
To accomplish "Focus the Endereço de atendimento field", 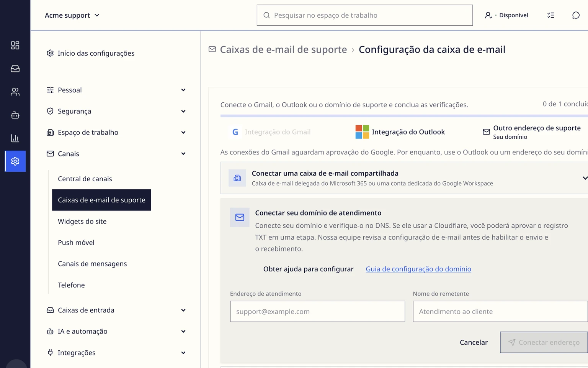I will click(317, 312).
